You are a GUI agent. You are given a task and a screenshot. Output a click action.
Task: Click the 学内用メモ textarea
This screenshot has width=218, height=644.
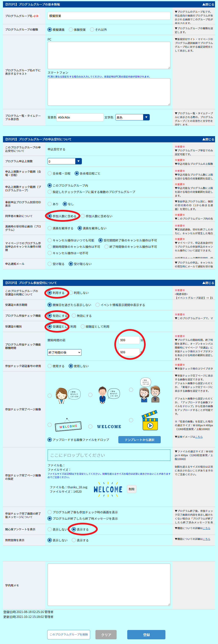tap(109, 585)
